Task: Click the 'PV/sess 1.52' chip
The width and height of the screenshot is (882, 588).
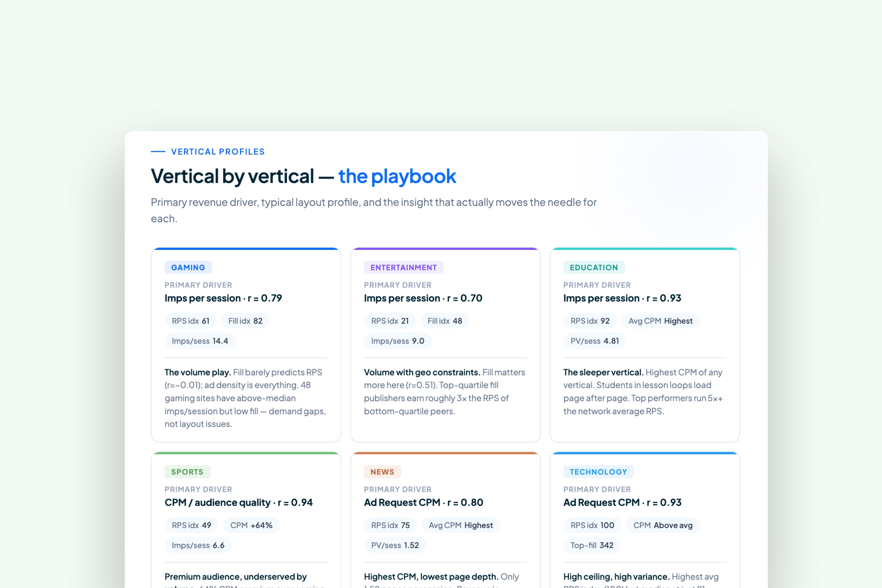Action: [x=395, y=545]
